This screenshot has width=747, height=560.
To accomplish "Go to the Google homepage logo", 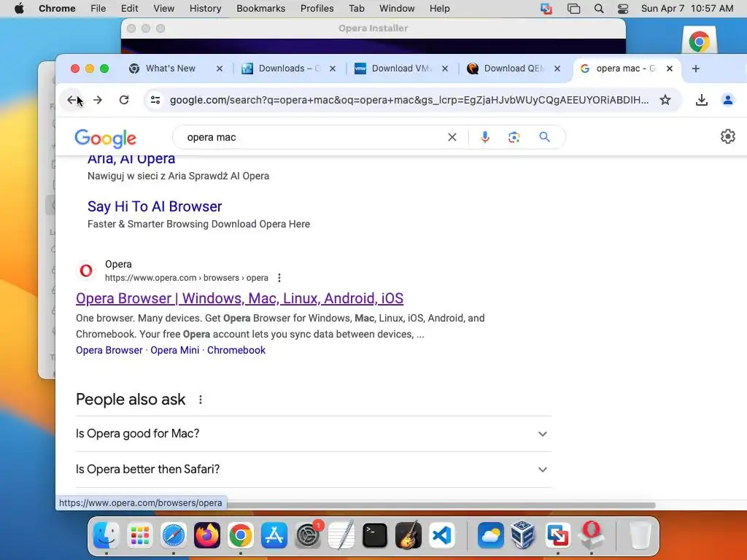I will coord(105,138).
